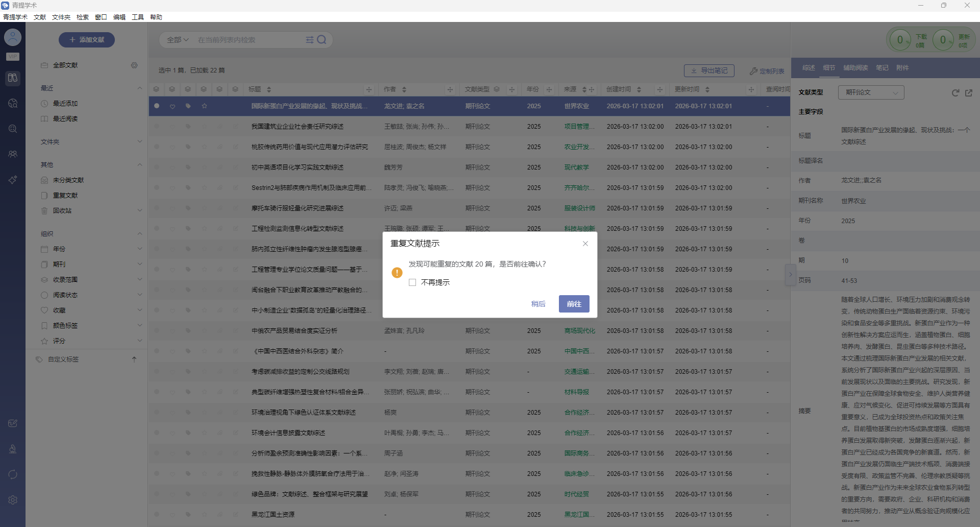
Task: Click gear icon beside 全部文献
Action: pyautogui.click(x=134, y=65)
